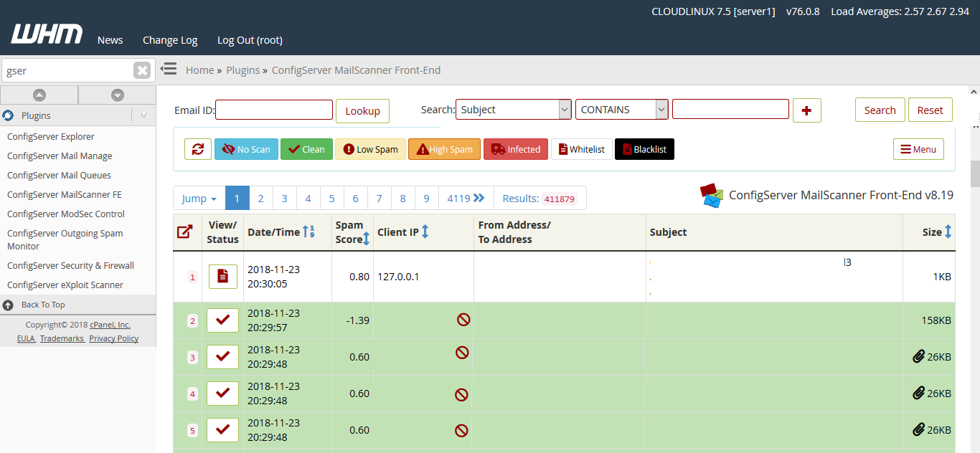The image size is (980, 453).
Task: Click attachment paperclip icon in row 5
Action: [918, 429]
